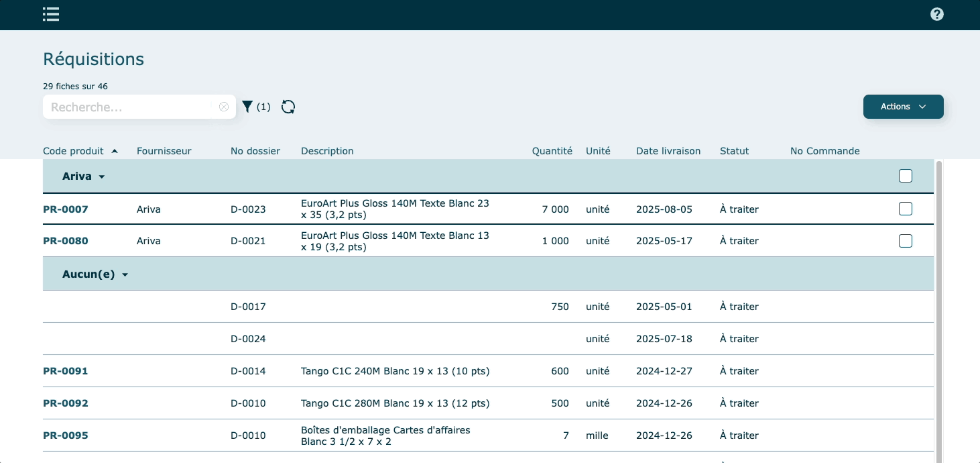
Task: Clear the search field with the X icon
Action: [224, 107]
